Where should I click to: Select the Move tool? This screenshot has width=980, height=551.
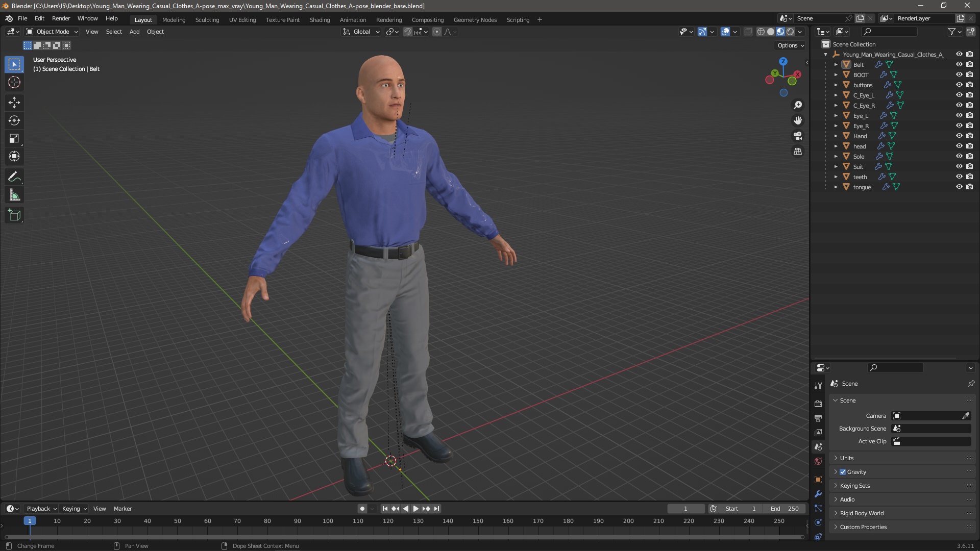coord(14,103)
